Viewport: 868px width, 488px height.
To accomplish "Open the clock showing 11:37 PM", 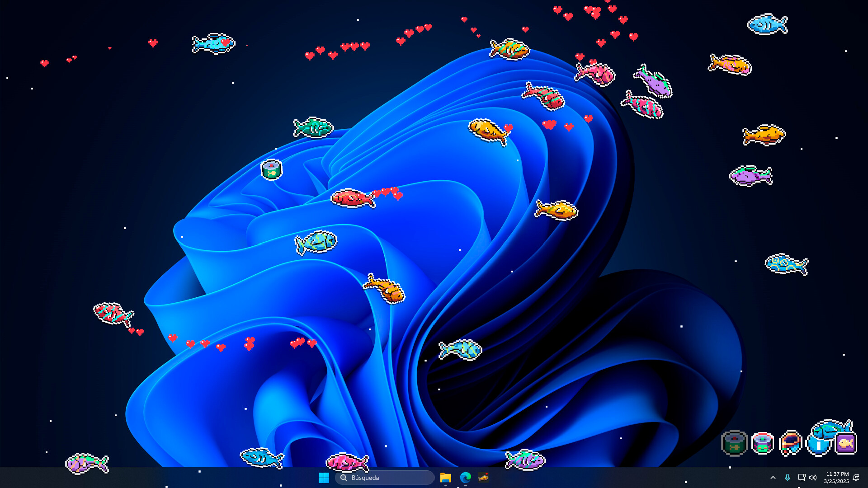I will [x=836, y=478].
